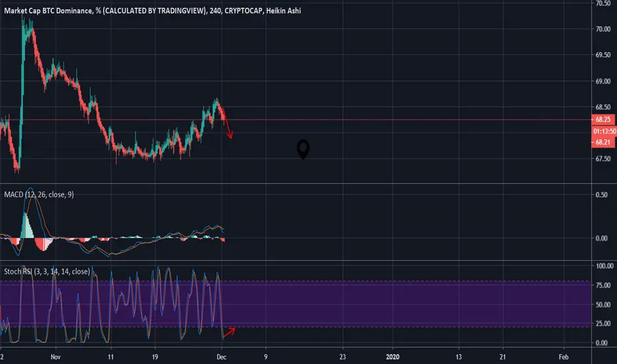Click the 11 date label on time axis
This screenshot has height=364, width=617.
[x=111, y=357]
